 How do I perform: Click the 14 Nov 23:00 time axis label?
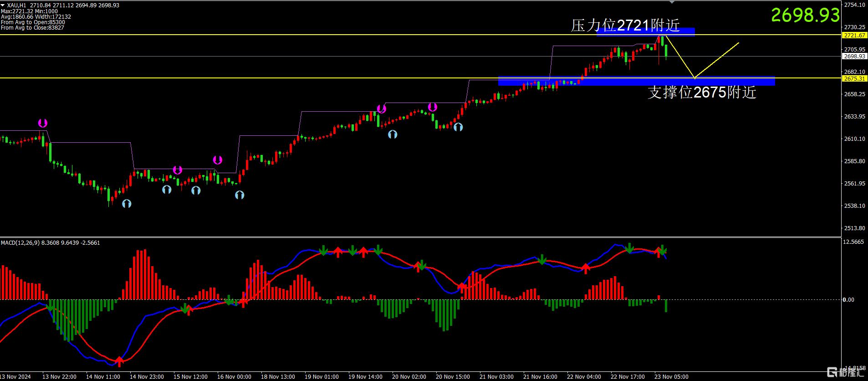pos(147,377)
